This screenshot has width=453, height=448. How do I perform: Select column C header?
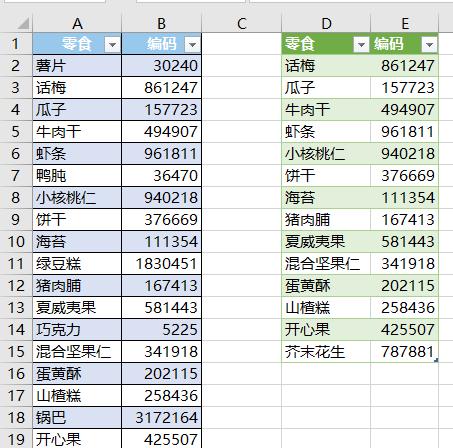[x=242, y=24]
